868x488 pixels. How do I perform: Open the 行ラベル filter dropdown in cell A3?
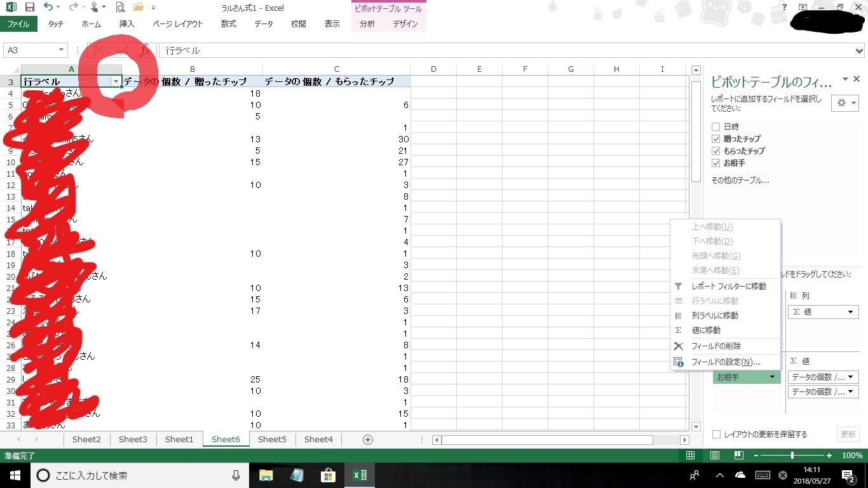pyautogui.click(x=115, y=81)
